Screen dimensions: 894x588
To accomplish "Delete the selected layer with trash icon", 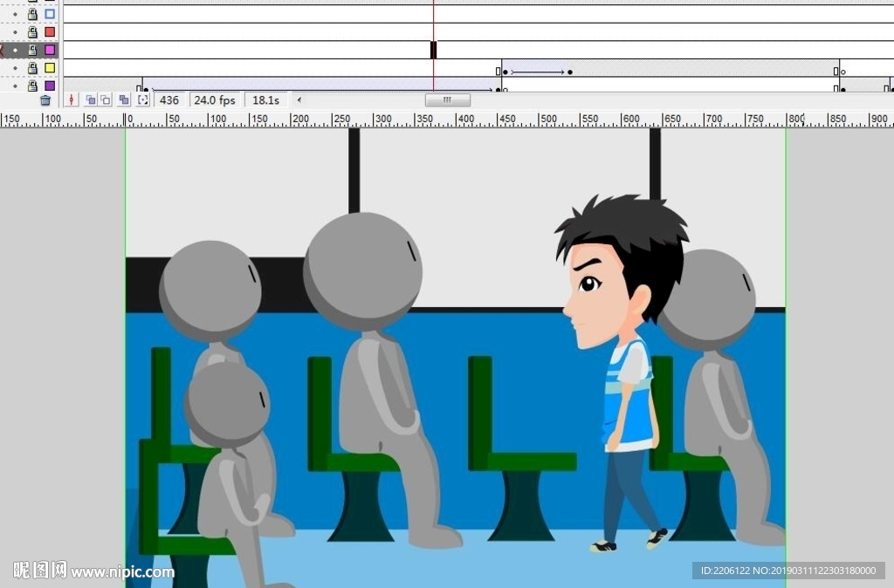I will [x=45, y=100].
